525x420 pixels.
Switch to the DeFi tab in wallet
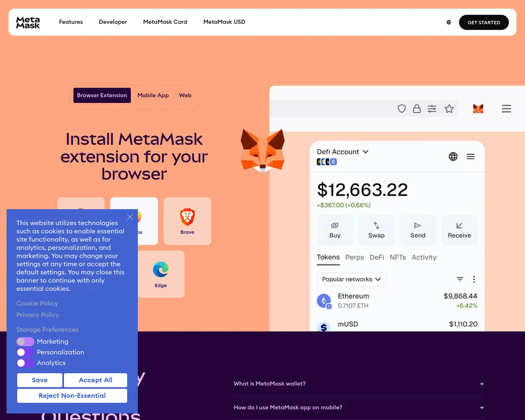coord(377,257)
